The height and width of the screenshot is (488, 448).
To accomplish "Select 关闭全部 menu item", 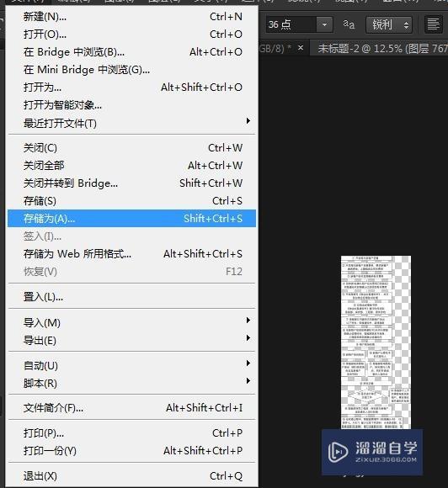I will (x=131, y=166).
